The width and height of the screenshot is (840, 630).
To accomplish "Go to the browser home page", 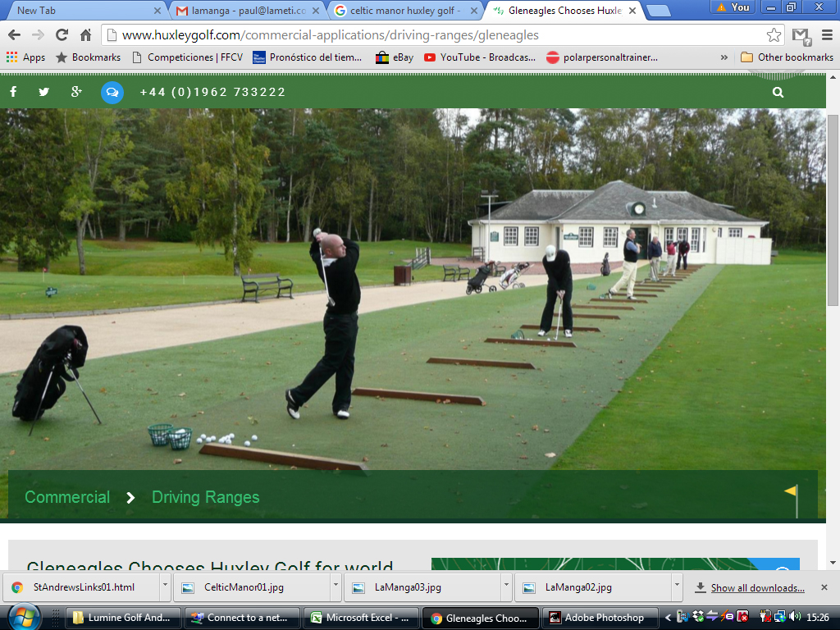I will click(x=85, y=35).
